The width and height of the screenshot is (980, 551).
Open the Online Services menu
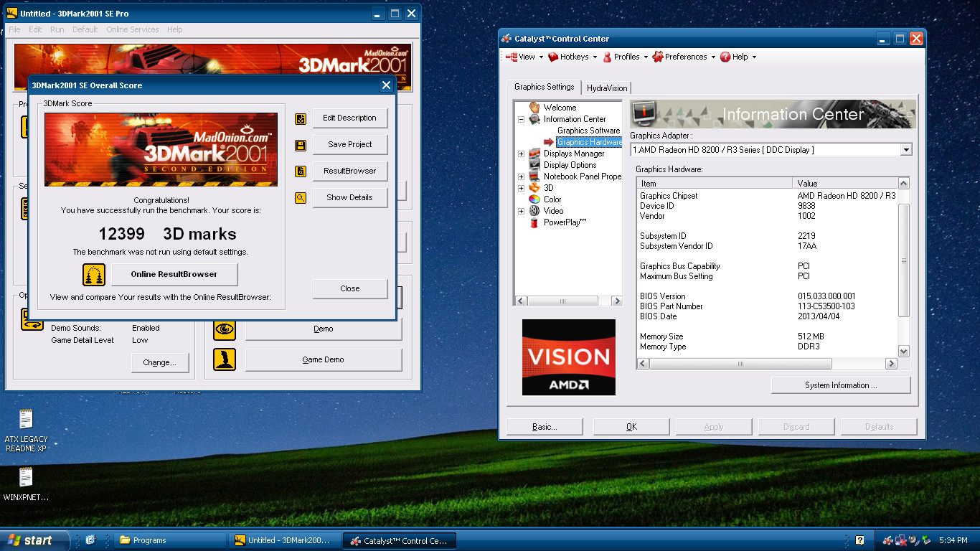click(133, 29)
